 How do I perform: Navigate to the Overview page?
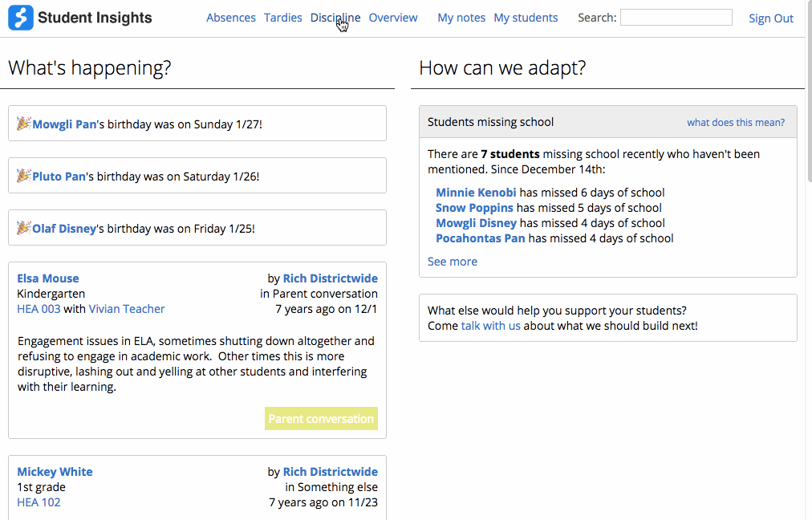[393, 18]
